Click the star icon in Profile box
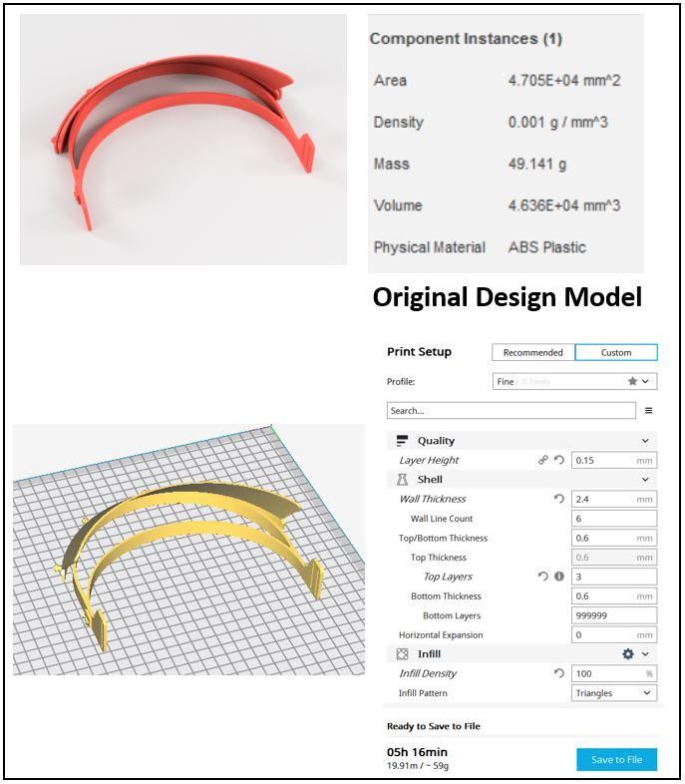The image size is (685, 784). pos(632,381)
